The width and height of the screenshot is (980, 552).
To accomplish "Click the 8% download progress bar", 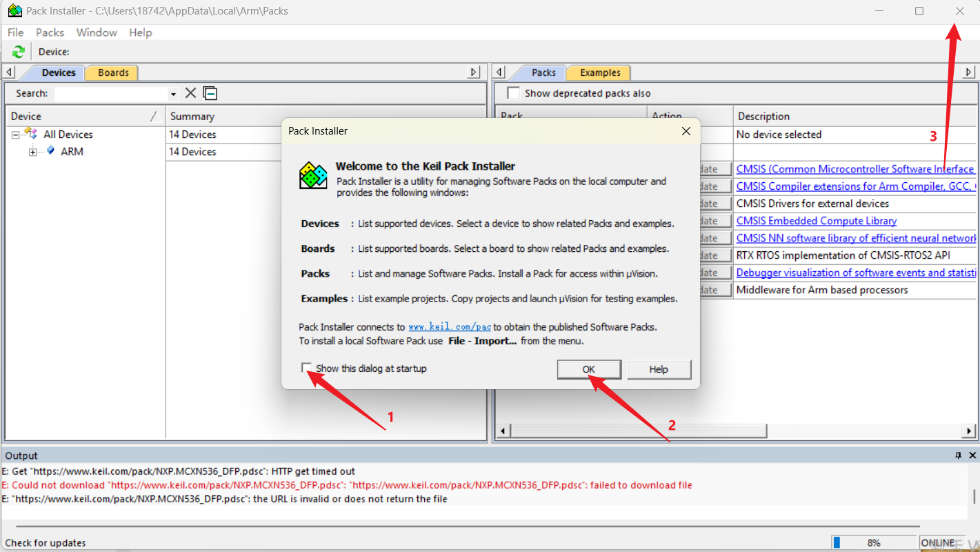I will pyautogui.click(x=874, y=542).
